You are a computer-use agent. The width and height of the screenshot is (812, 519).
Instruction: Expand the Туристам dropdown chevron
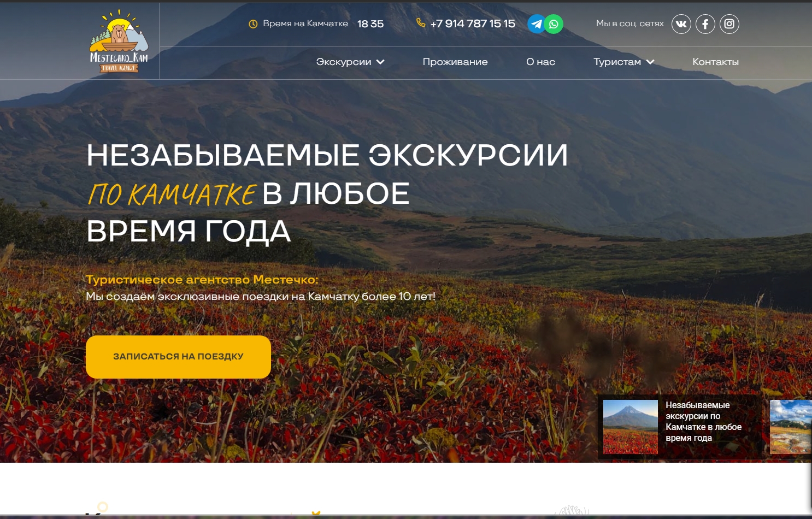click(650, 62)
